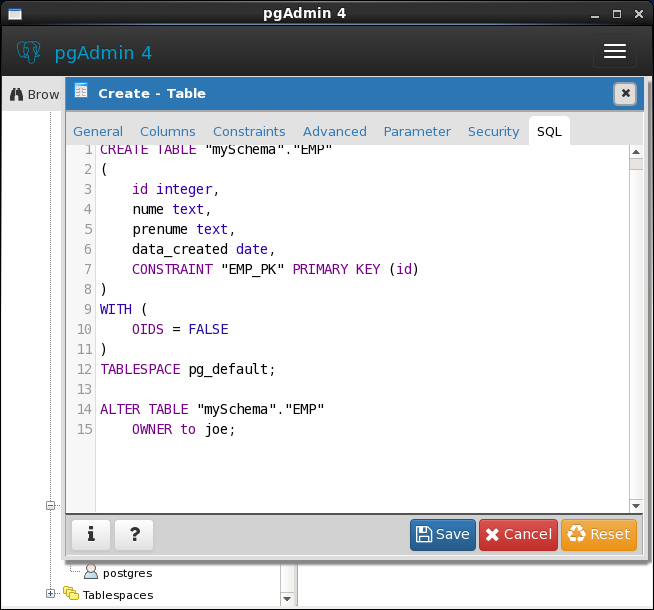Click the SQL scrollbar up arrow
The width and height of the screenshot is (654, 610).
point(636,152)
